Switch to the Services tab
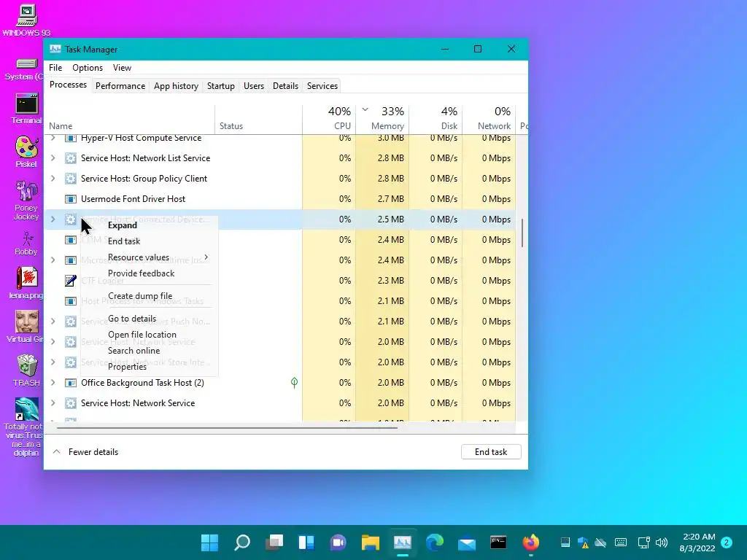 tap(322, 86)
